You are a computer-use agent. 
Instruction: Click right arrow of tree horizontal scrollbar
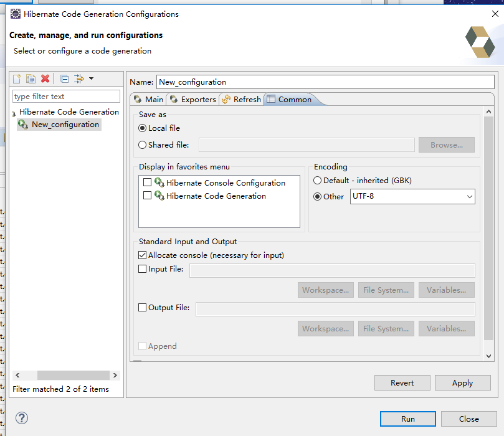[x=115, y=376]
